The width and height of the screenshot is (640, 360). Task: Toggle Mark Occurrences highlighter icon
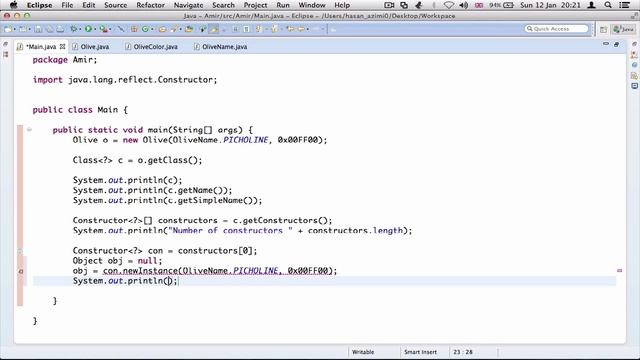point(213,29)
